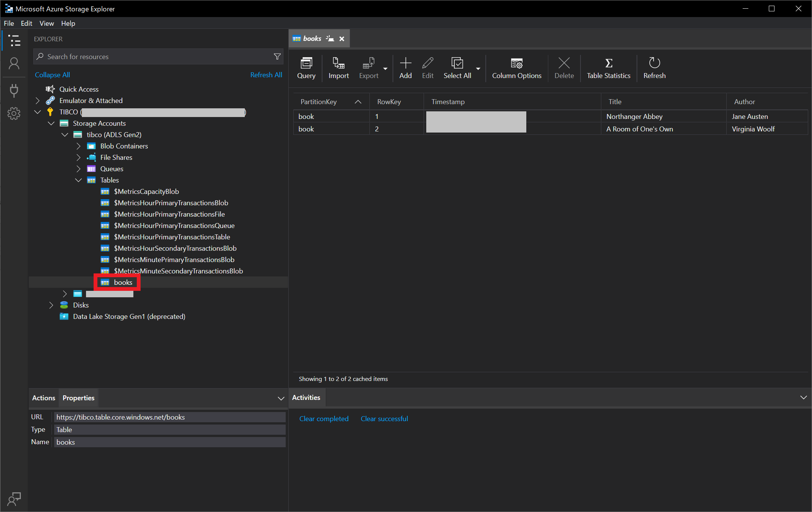Click the RowKey column header

[x=396, y=101]
